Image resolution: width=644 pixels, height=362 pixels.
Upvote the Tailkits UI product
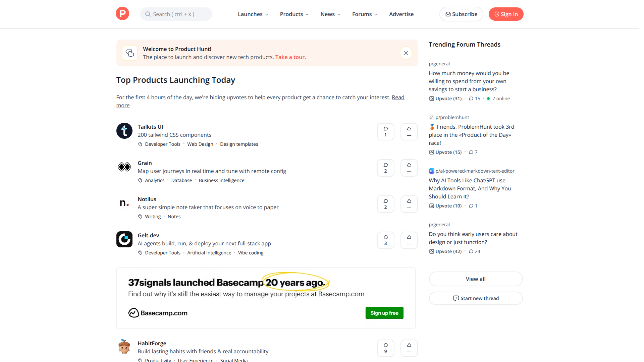(x=409, y=131)
